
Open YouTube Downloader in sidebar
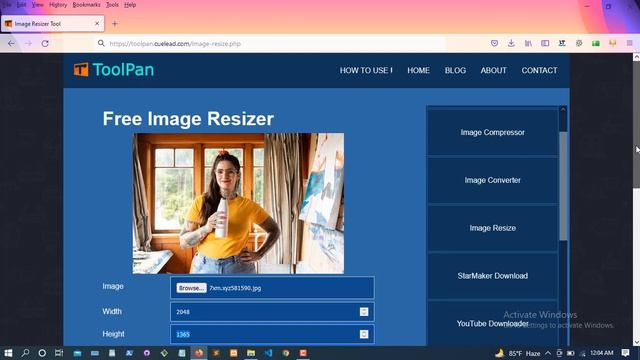pyautogui.click(x=492, y=323)
